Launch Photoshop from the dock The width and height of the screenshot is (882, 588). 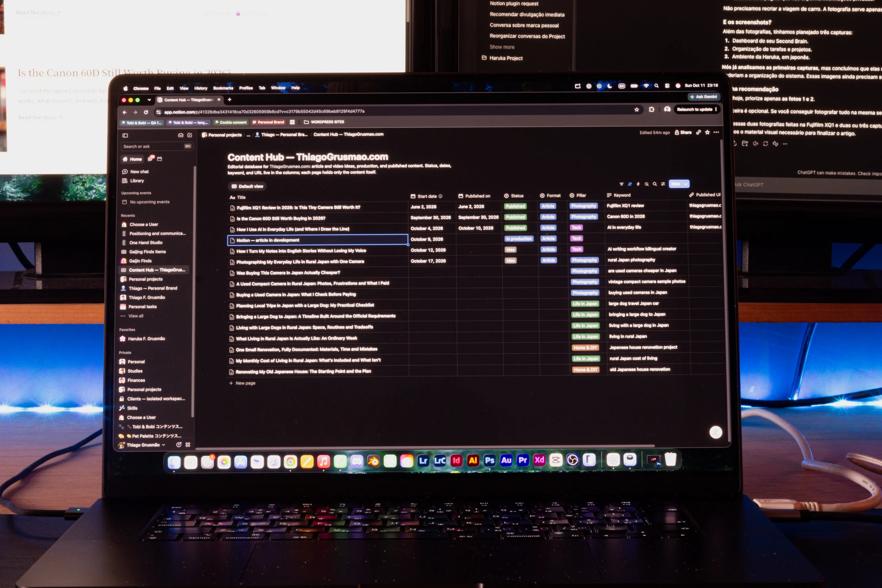click(x=489, y=461)
